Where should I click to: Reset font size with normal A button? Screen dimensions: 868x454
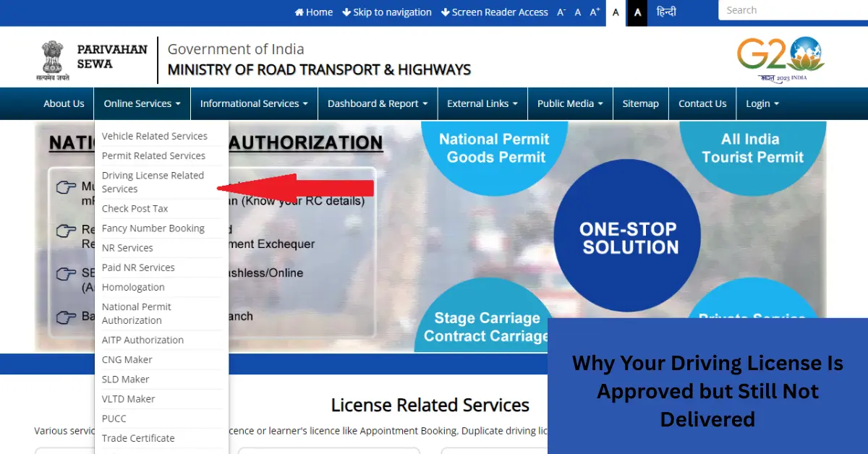coord(578,12)
